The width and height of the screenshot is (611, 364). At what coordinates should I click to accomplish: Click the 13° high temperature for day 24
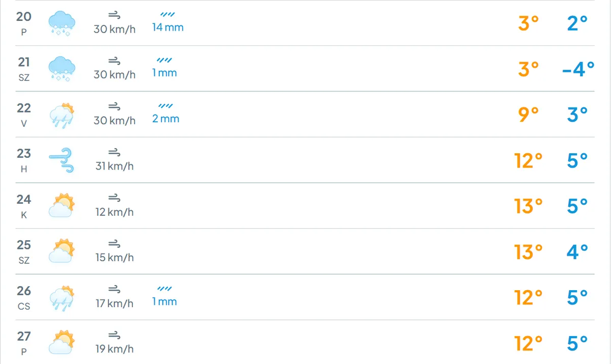tap(528, 206)
